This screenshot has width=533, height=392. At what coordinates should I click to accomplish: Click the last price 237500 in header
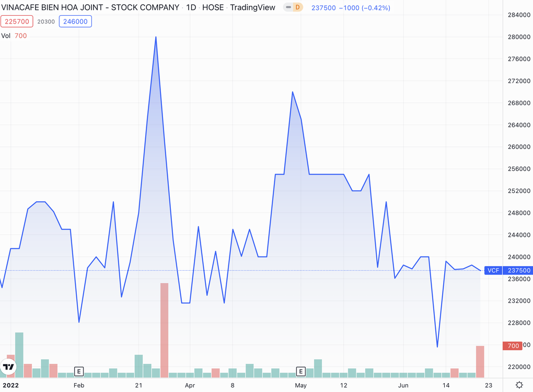pos(323,7)
